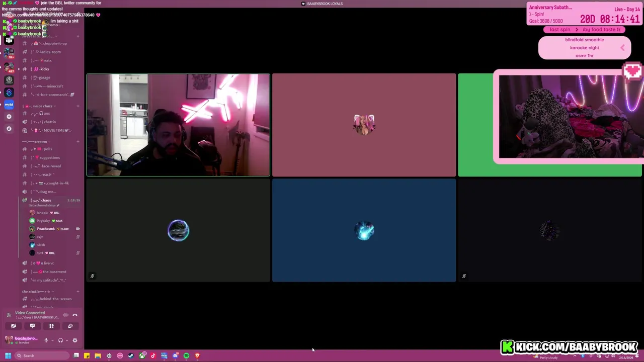
Task: Open the minecraft channel
Action: (50, 86)
